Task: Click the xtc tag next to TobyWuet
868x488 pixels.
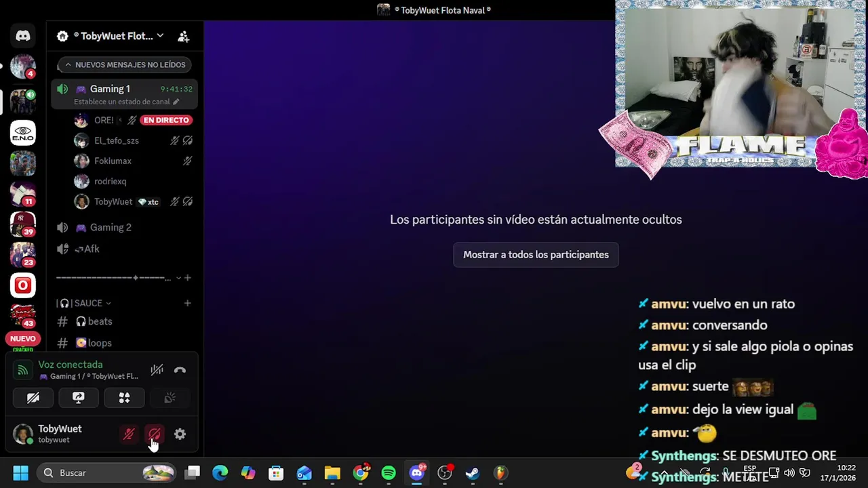Action: tap(149, 202)
